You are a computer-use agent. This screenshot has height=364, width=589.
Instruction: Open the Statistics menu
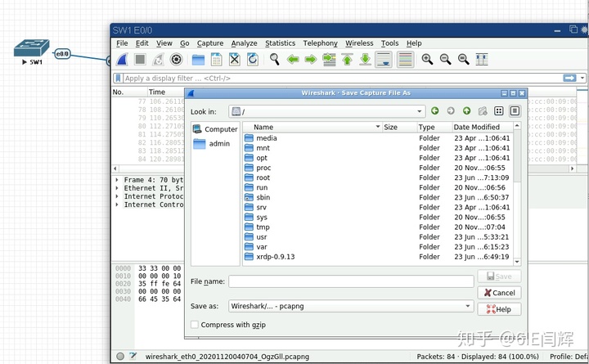281,43
